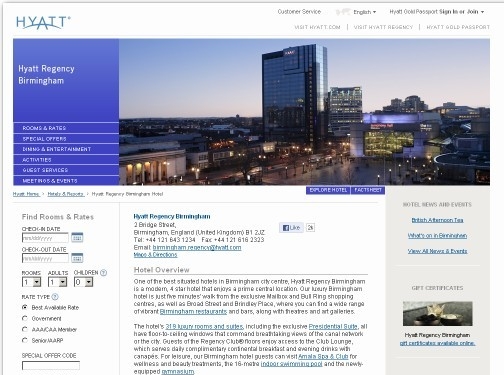Open the check-out date calendar icon

pyautogui.click(x=77, y=258)
